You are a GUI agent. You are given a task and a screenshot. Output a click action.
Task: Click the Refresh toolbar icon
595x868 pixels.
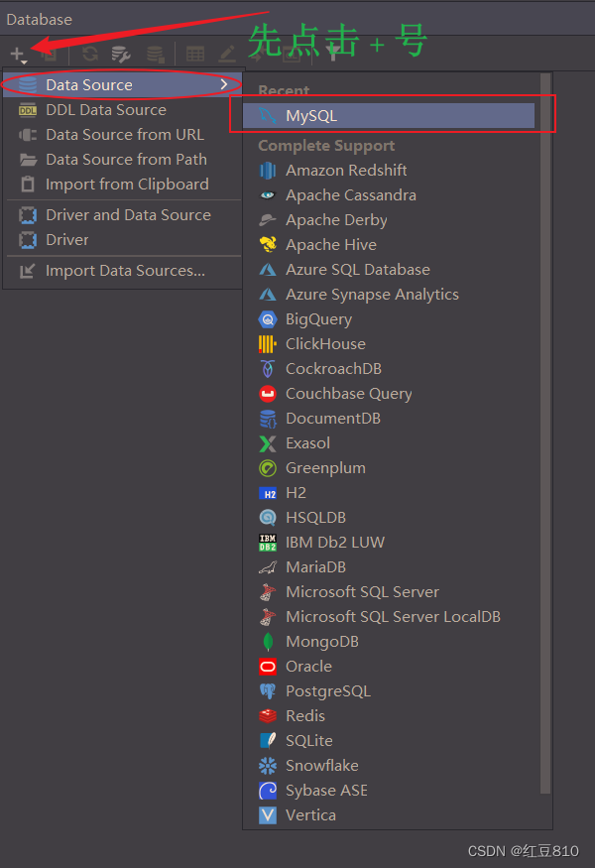(x=89, y=54)
